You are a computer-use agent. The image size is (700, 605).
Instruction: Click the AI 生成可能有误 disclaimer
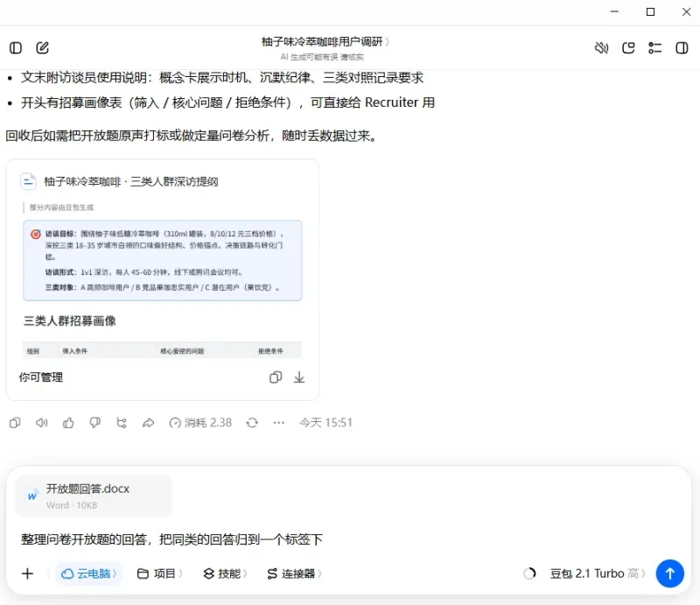click(x=322, y=57)
